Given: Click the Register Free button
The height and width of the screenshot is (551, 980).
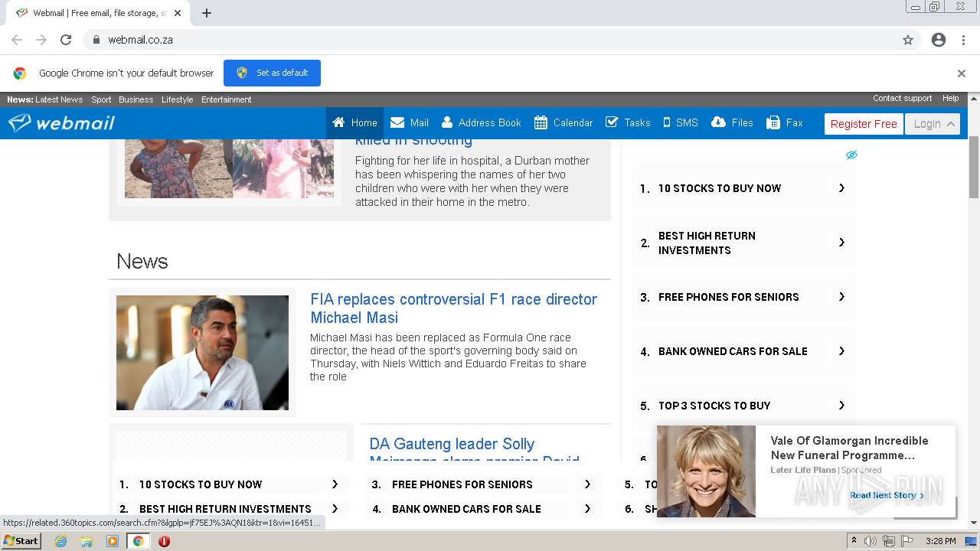Looking at the screenshot, I should point(864,124).
